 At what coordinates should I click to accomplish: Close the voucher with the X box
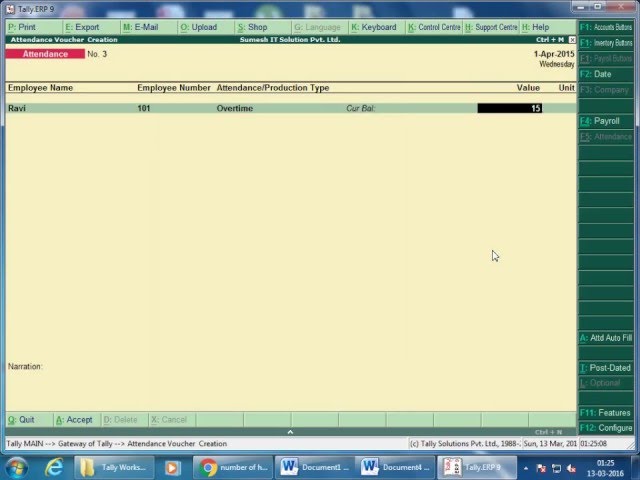point(572,40)
